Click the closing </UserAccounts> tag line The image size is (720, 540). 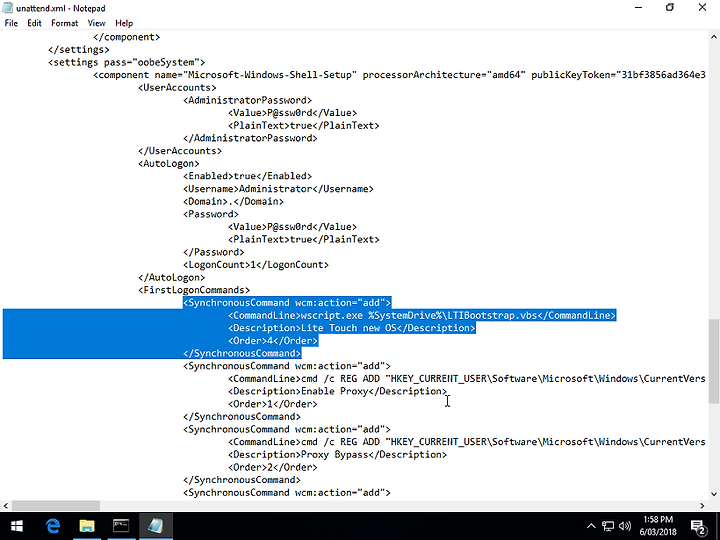180,151
